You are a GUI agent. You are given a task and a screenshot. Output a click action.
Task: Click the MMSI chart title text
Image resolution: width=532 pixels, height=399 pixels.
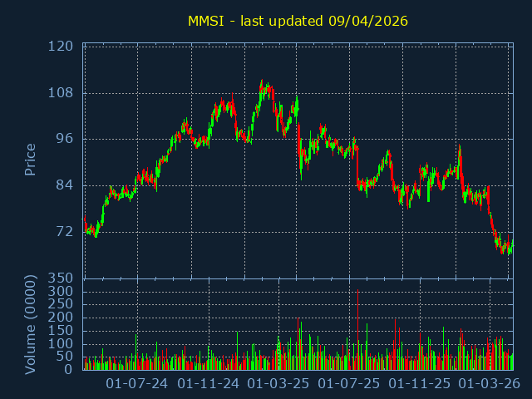point(298,21)
